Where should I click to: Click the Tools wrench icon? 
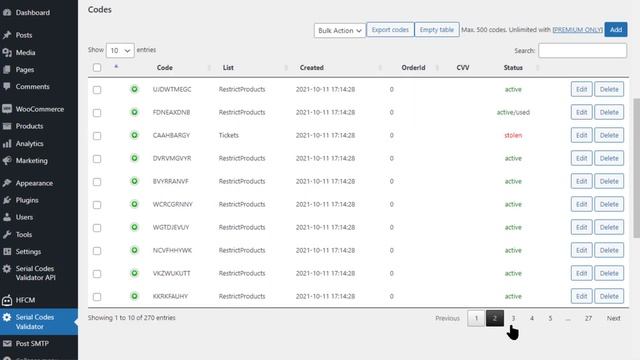pyautogui.click(x=7, y=234)
